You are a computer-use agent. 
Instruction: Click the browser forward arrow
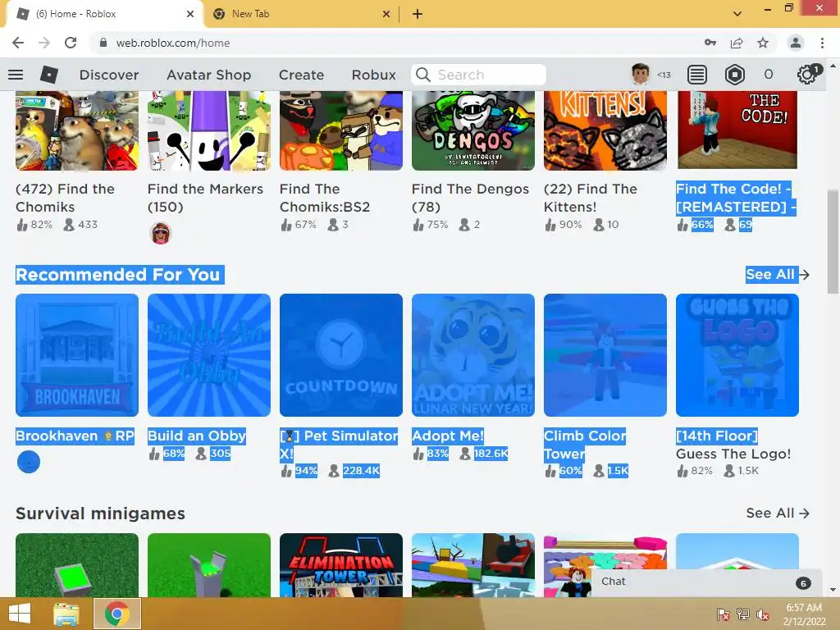[x=44, y=43]
